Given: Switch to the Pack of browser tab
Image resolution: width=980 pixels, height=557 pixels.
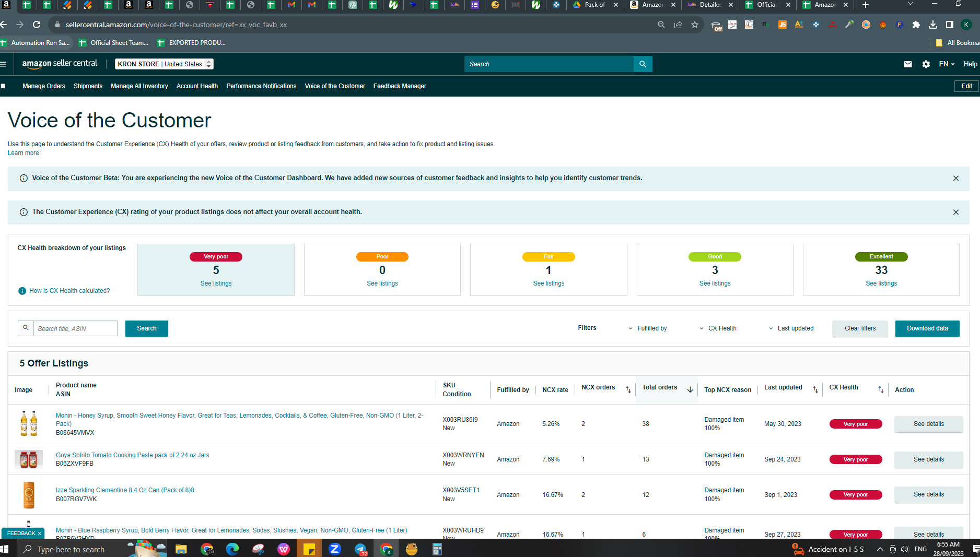Looking at the screenshot, I should [x=594, y=5].
